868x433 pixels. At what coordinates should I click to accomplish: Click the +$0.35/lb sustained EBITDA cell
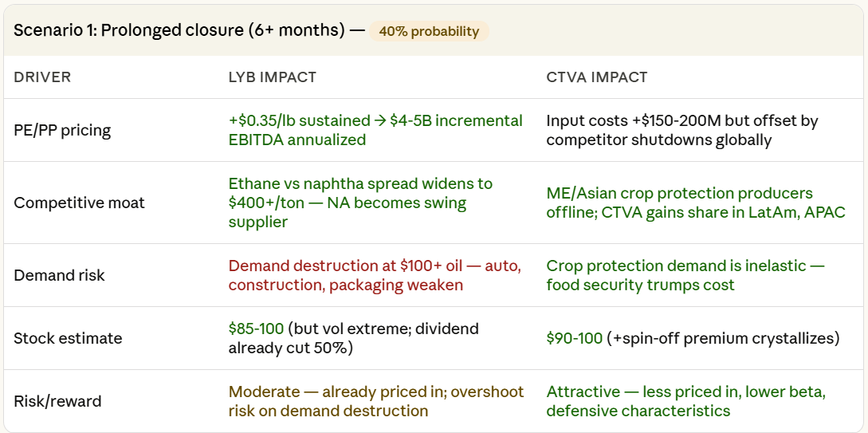click(x=375, y=130)
